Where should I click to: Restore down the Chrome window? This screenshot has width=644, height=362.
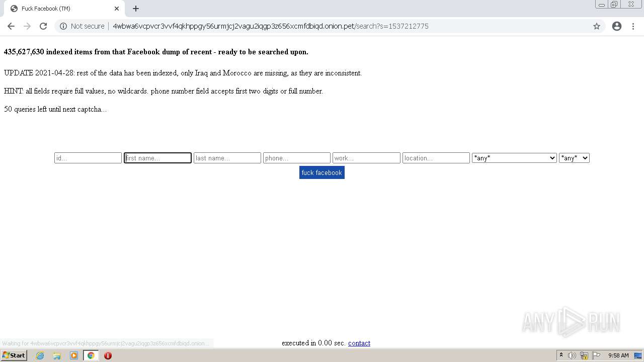[x=614, y=5]
